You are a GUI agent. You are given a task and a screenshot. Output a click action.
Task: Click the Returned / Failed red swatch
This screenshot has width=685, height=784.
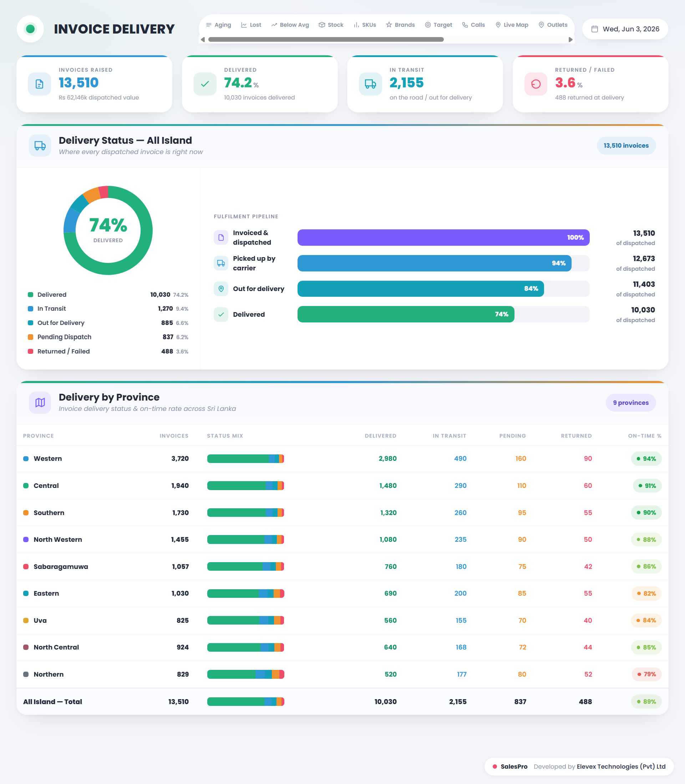[x=31, y=351]
